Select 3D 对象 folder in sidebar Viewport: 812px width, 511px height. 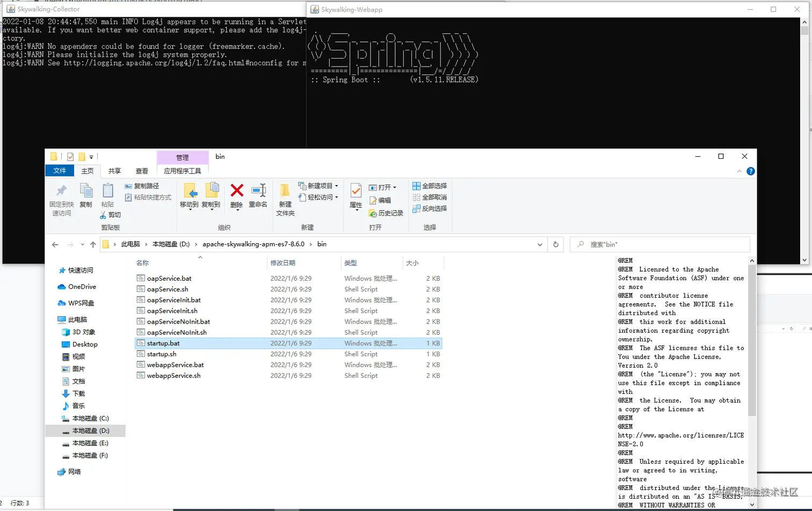click(x=78, y=332)
